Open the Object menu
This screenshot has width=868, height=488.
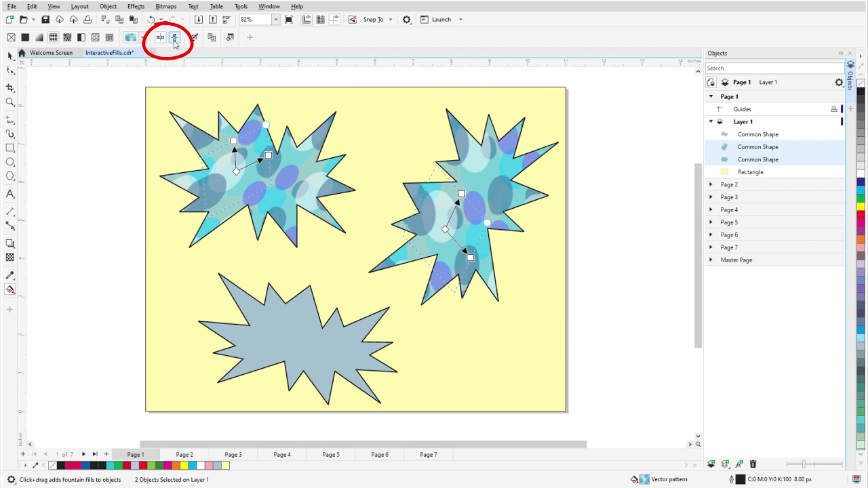click(108, 6)
